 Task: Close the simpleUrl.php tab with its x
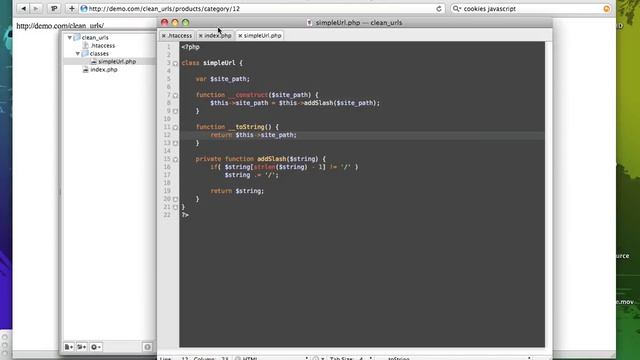tap(240, 36)
